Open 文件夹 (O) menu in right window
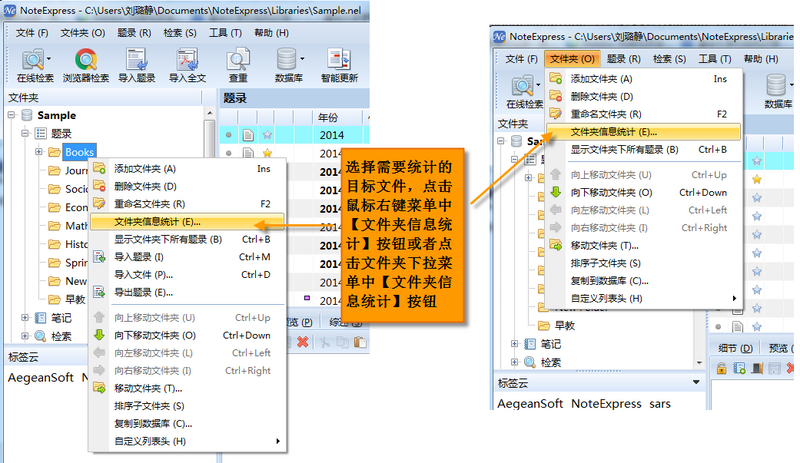800x463 pixels. click(572, 59)
